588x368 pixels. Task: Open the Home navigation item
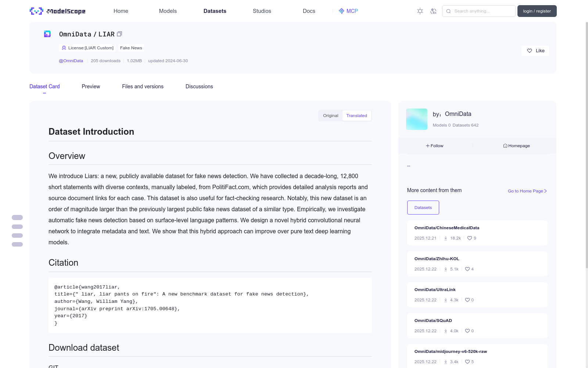(121, 11)
